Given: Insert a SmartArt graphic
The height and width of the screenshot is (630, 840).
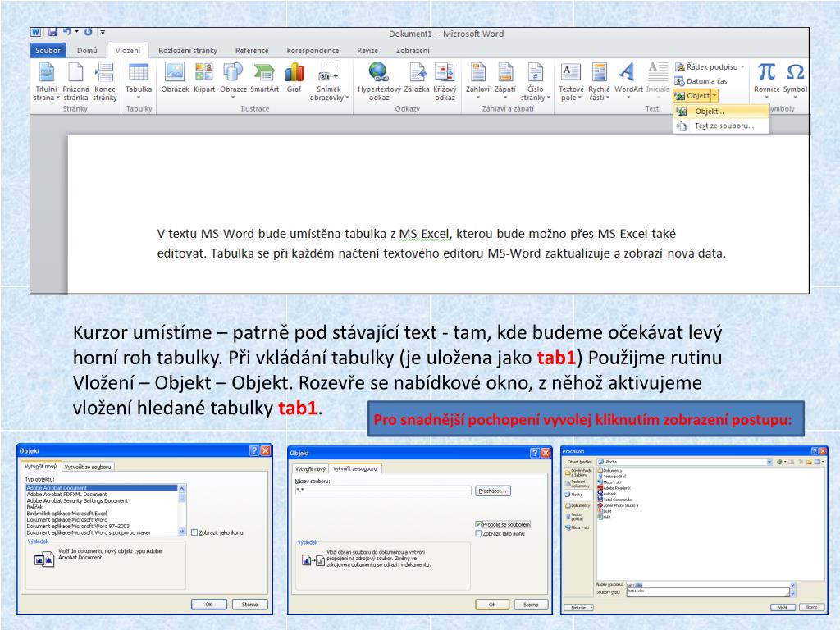Looking at the screenshot, I should pyautogui.click(x=265, y=78).
